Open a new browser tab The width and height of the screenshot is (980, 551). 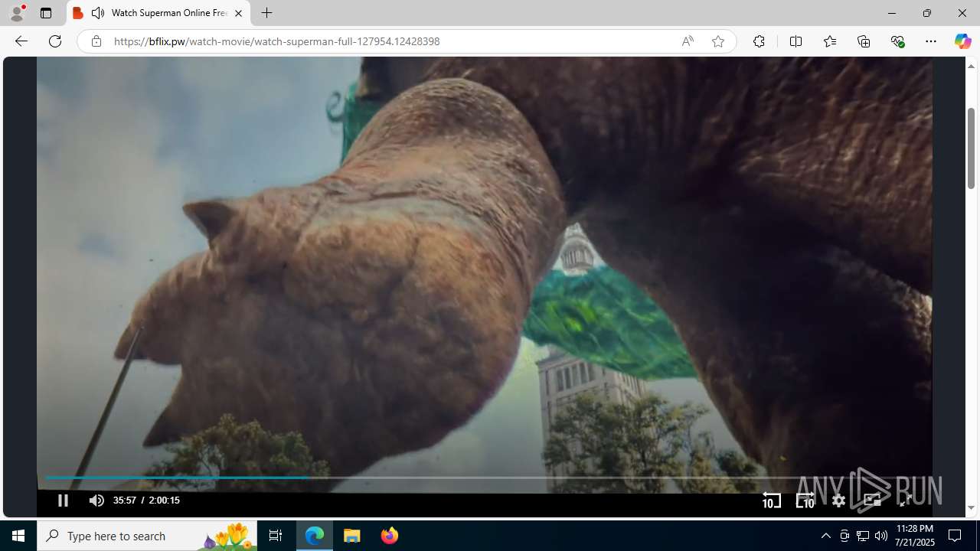click(x=266, y=13)
